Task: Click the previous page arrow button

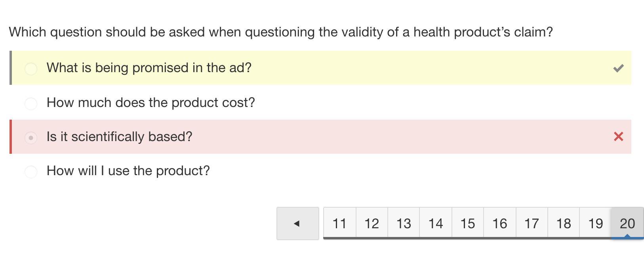Action: [297, 224]
